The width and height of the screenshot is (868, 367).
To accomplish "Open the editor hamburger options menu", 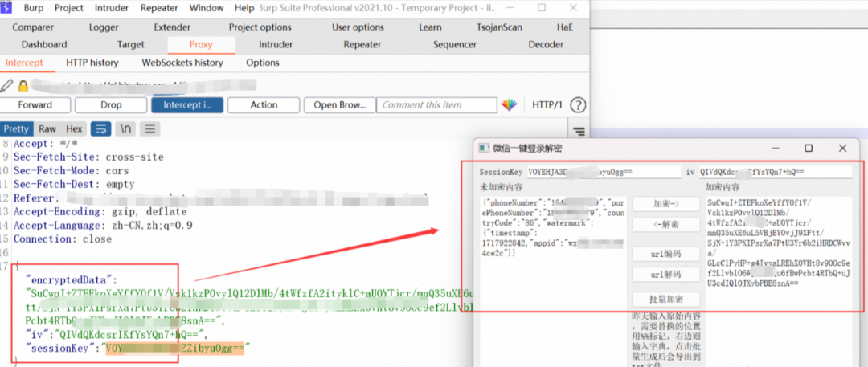I will (x=149, y=129).
